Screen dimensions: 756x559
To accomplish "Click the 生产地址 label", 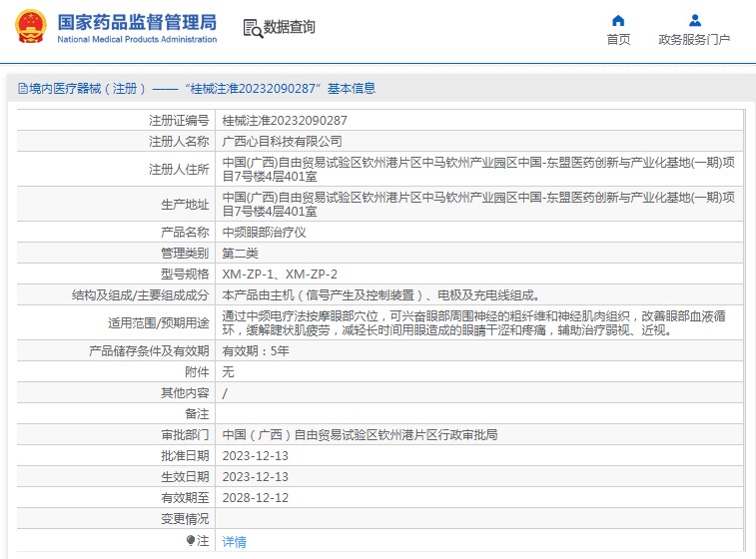I will (185, 205).
